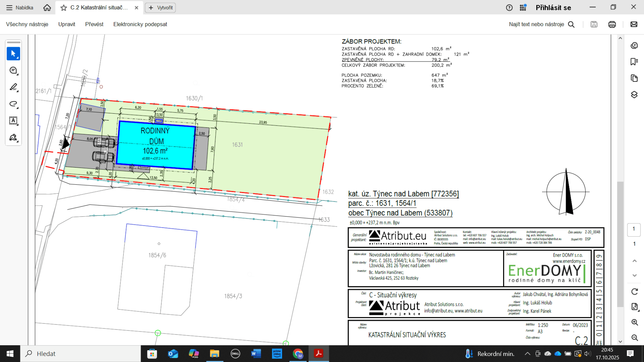Save the PDF document
The width and height of the screenshot is (644, 362).
[x=594, y=24]
